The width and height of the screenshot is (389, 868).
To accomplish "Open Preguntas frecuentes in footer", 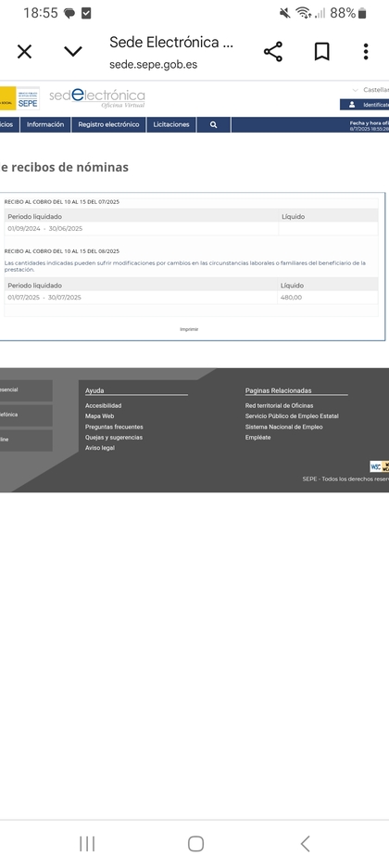I will click(x=114, y=427).
